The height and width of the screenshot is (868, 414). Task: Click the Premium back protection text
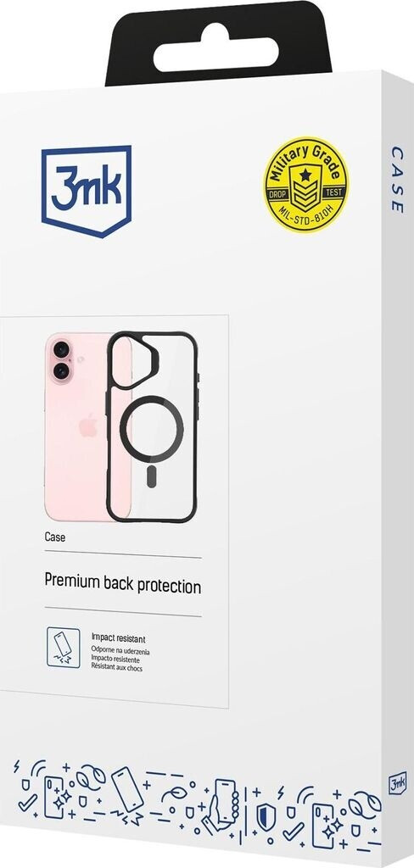[x=122, y=586]
